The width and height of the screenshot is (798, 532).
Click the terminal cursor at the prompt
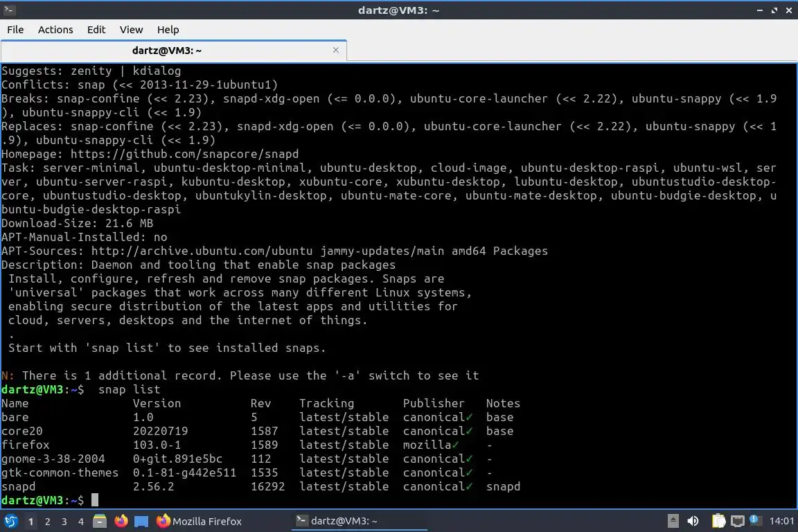(x=95, y=500)
